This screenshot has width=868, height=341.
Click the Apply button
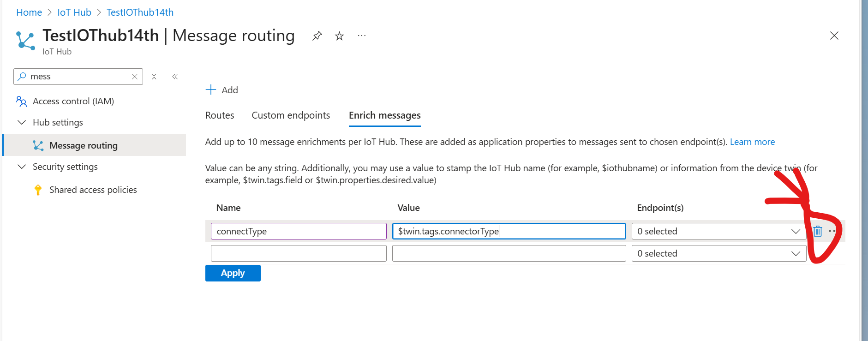233,273
